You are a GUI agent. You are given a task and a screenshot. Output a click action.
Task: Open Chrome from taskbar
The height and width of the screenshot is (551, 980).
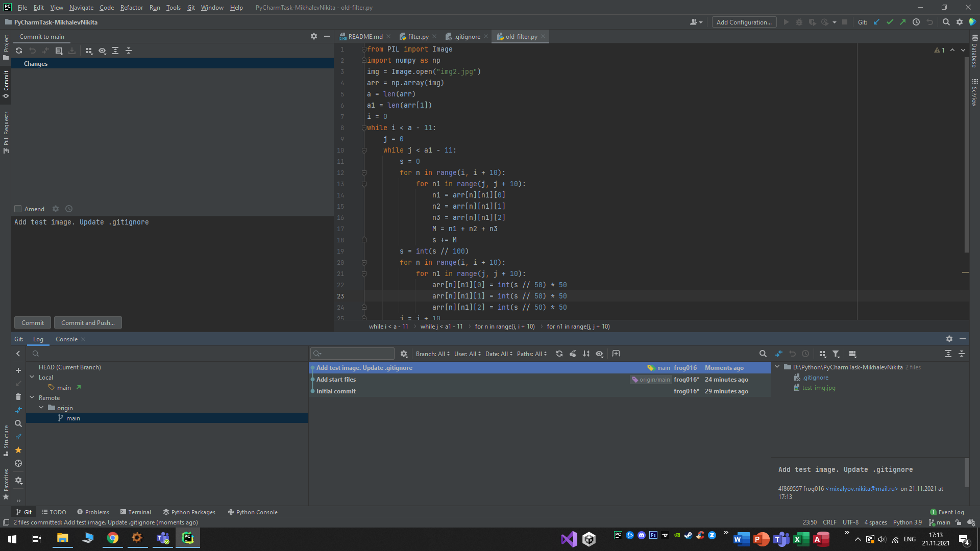tap(112, 539)
